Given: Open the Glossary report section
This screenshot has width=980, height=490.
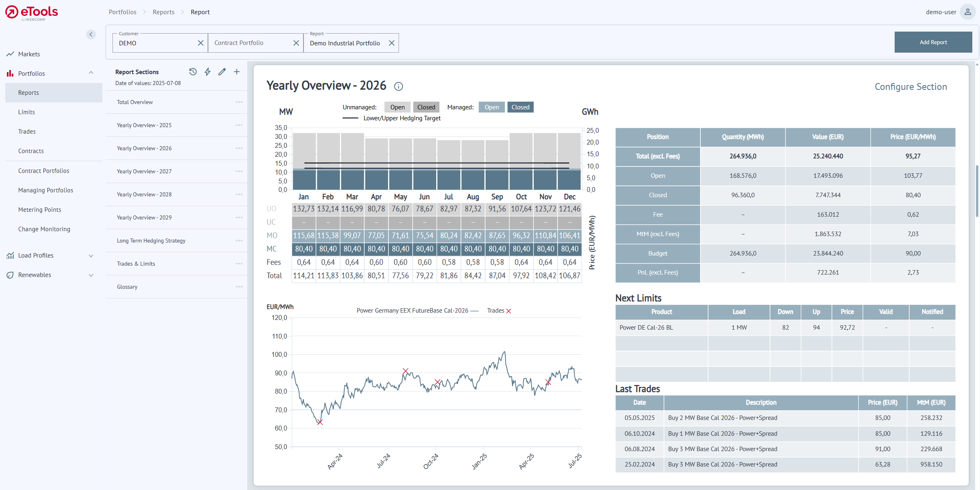Looking at the screenshot, I should click(x=127, y=287).
